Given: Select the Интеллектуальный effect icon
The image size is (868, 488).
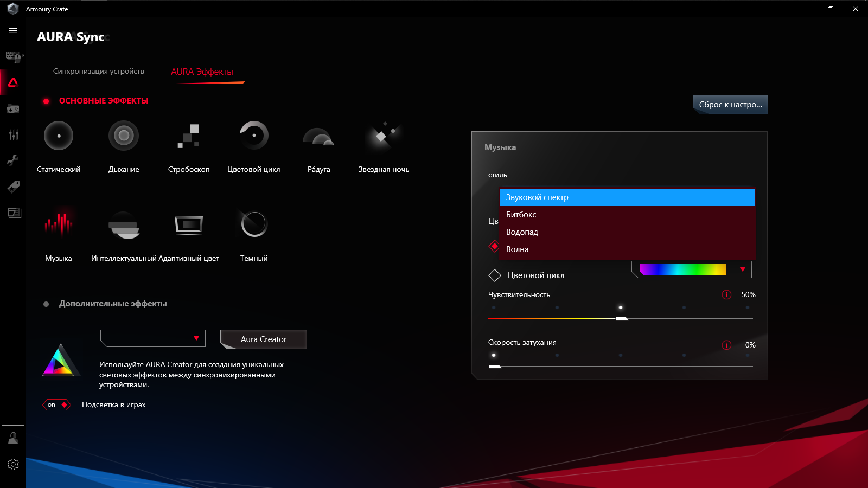Looking at the screenshot, I should 124,226.
